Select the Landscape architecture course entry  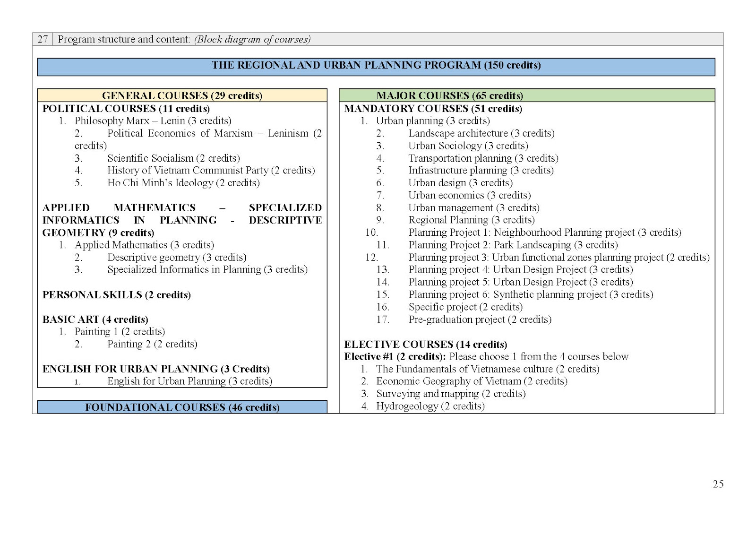click(x=481, y=133)
